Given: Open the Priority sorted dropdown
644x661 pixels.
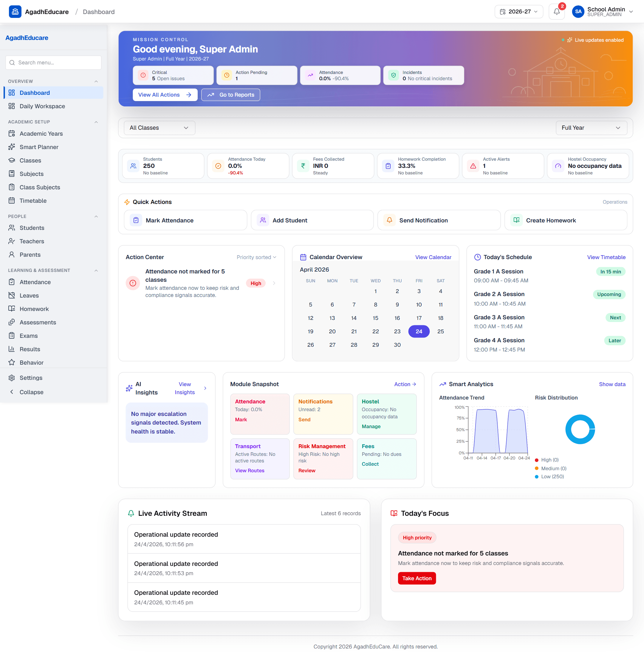Looking at the screenshot, I should (256, 257).
